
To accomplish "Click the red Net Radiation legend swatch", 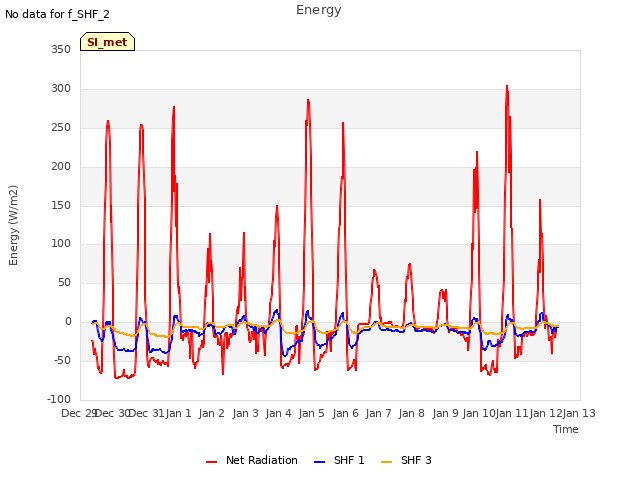I will [x=211, y=462].
